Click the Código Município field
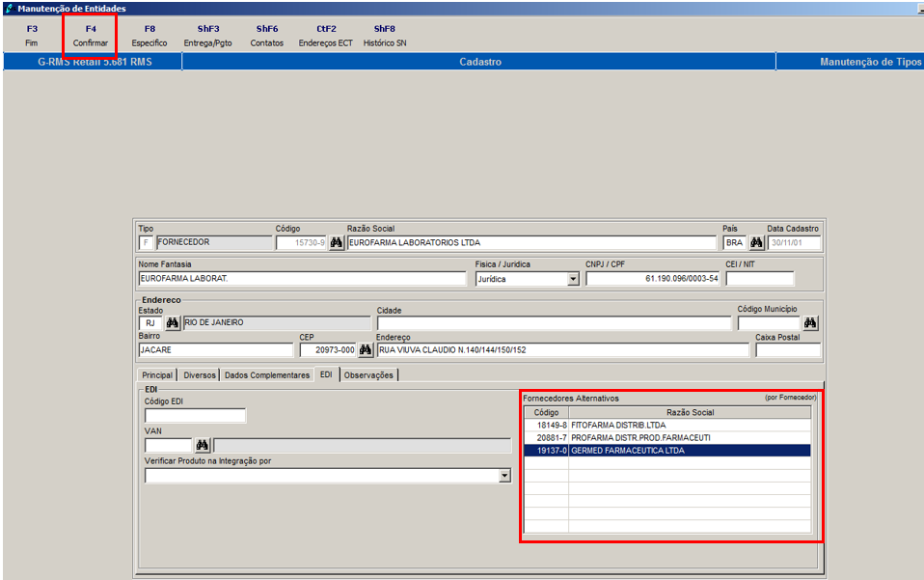 (769, 323)
